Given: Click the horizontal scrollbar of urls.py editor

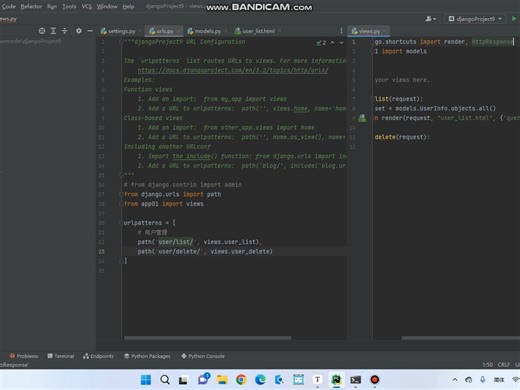Looking at the screenshot, I should pos(207,338).
